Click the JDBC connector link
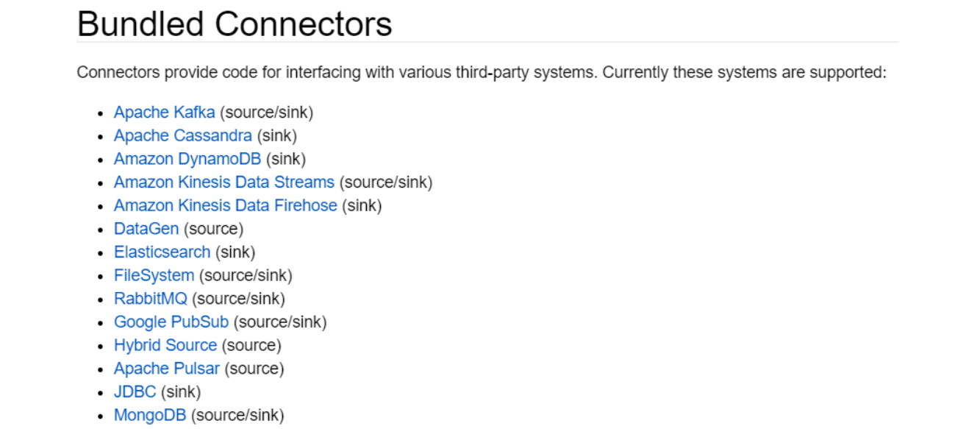 pos(135,392)
